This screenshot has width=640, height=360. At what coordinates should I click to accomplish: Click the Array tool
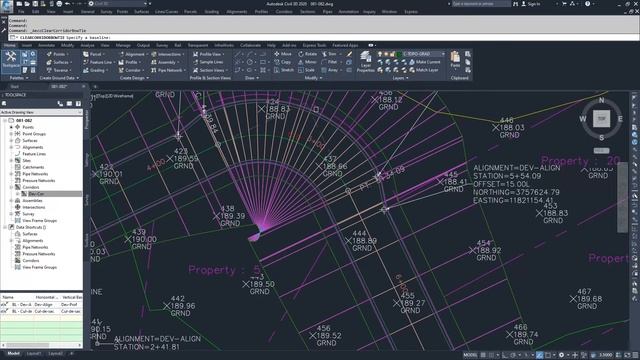(x=330, y=70)
